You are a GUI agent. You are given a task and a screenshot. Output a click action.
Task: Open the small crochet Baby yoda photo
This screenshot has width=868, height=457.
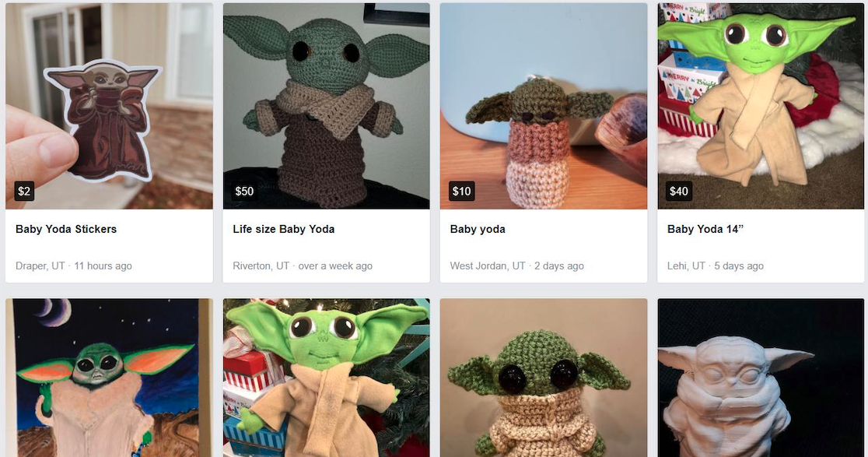(544, 106)
